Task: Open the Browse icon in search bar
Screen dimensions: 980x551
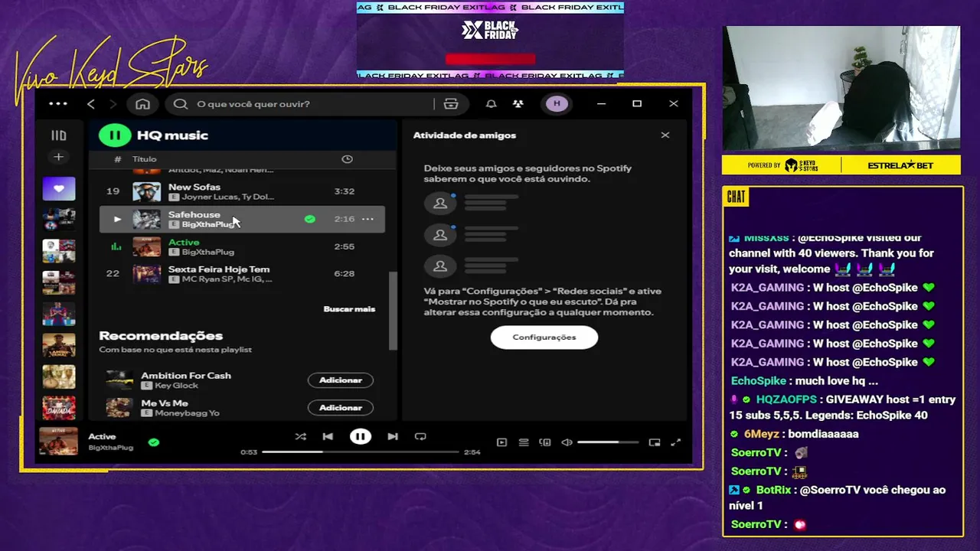Action: click(451, 104)
